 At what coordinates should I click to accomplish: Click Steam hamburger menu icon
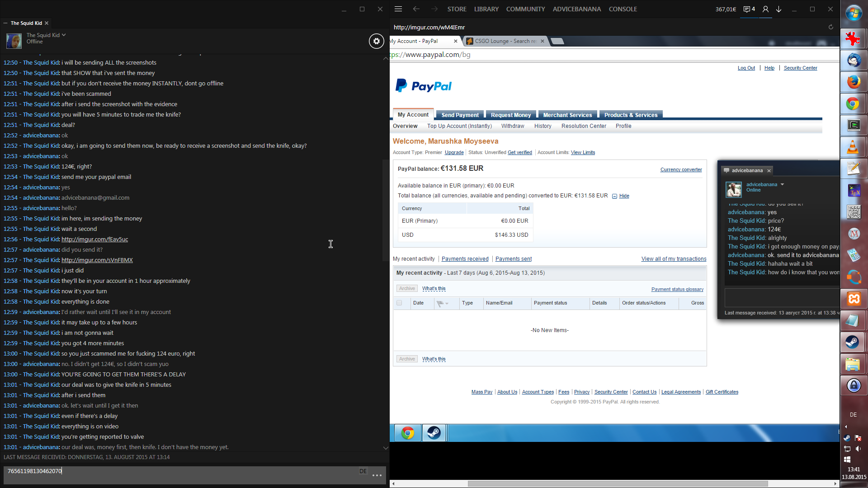[x=398, y=9]
